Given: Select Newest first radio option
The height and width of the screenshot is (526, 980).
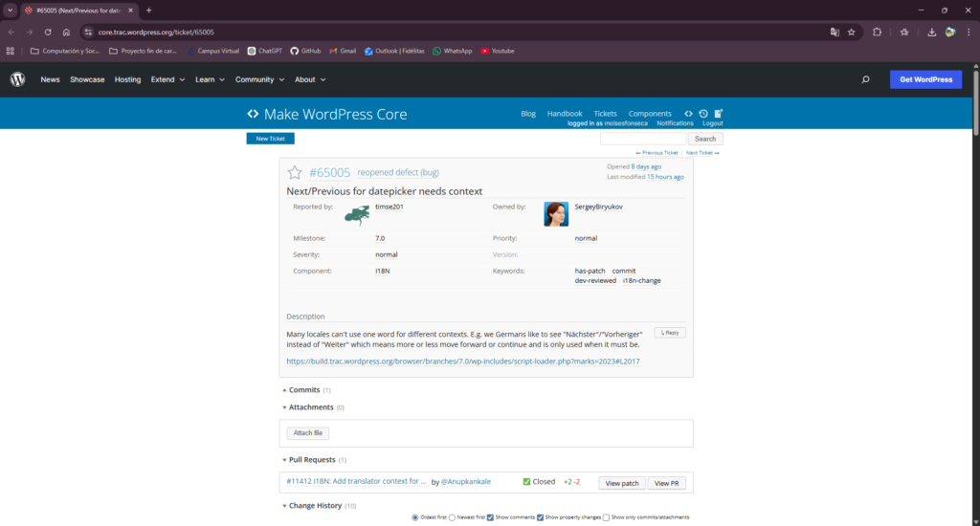Looking at the screenshot, I should click(x=452, y=517).
